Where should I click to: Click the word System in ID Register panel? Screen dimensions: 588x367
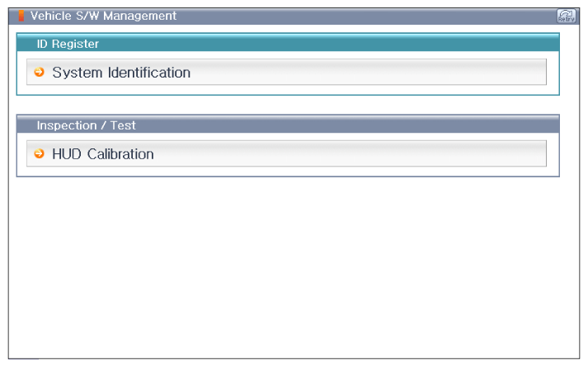click(x=78, y=73)
